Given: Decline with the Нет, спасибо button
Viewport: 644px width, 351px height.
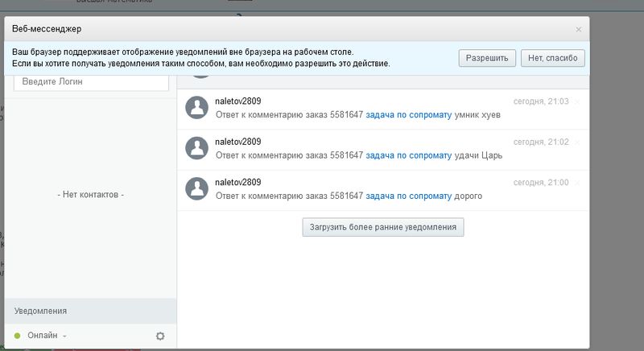Looking at the screenshot, I should coord(552,58).
